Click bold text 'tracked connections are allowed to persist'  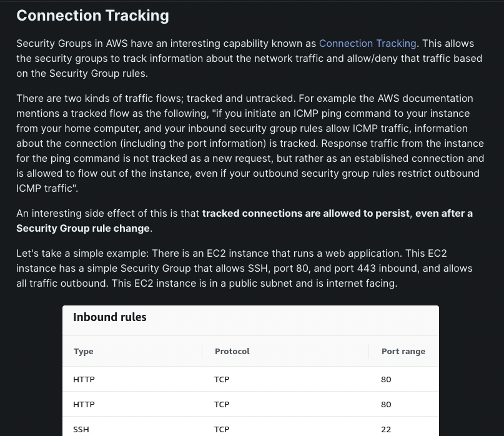point(305,213)
